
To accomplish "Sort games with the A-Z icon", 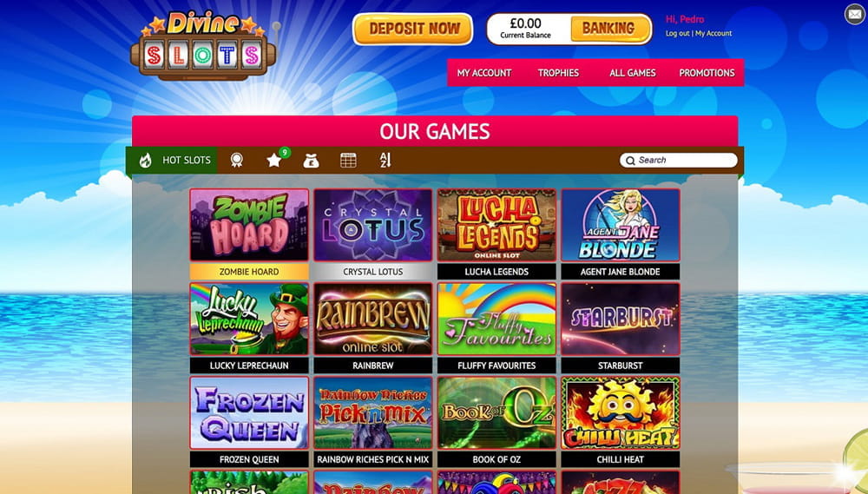I will point(385,160).
